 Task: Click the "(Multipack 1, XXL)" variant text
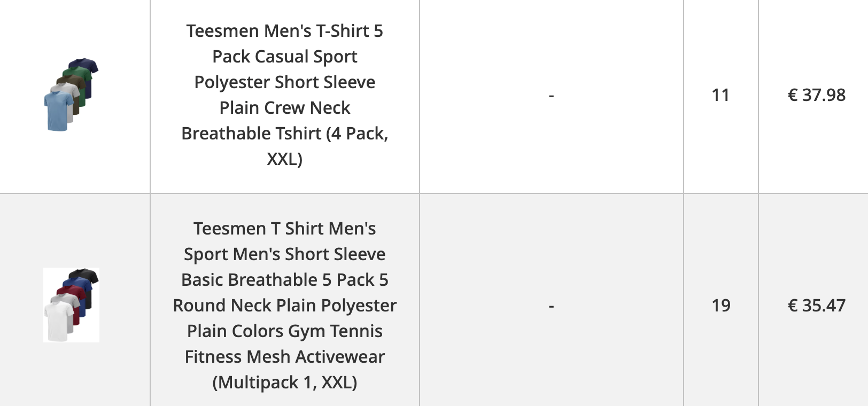pyautogui.click(x=284, y=382)
